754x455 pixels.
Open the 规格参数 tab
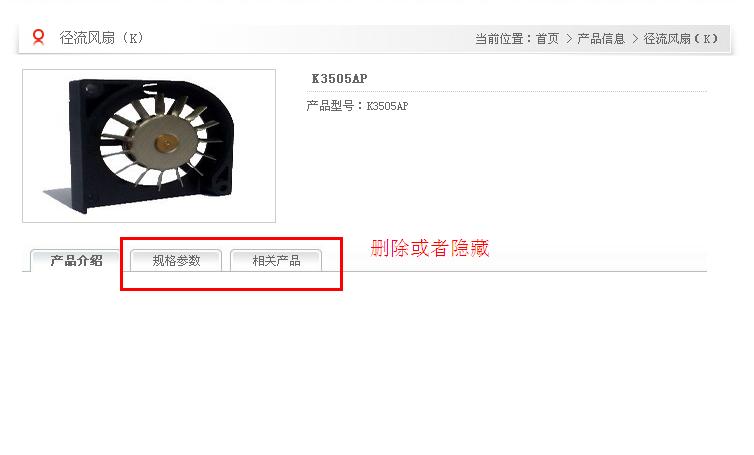[176, 261]
